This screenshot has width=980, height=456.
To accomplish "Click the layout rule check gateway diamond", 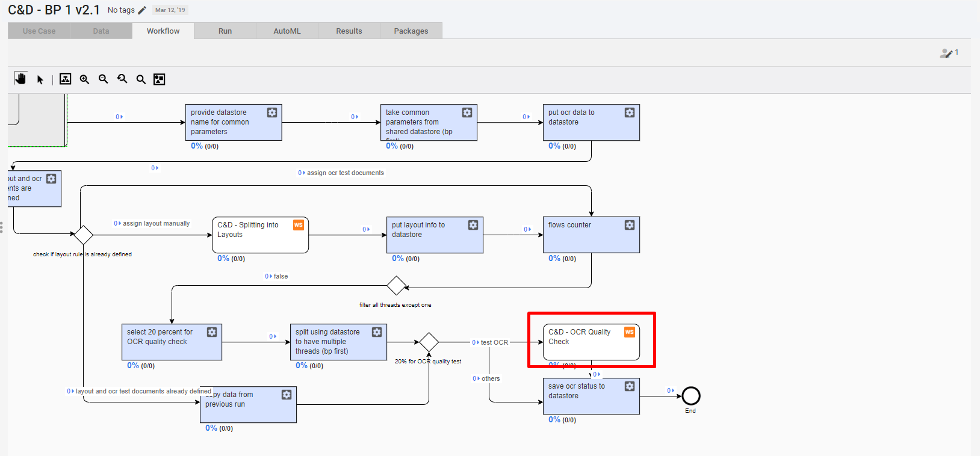I will (83, 235).
